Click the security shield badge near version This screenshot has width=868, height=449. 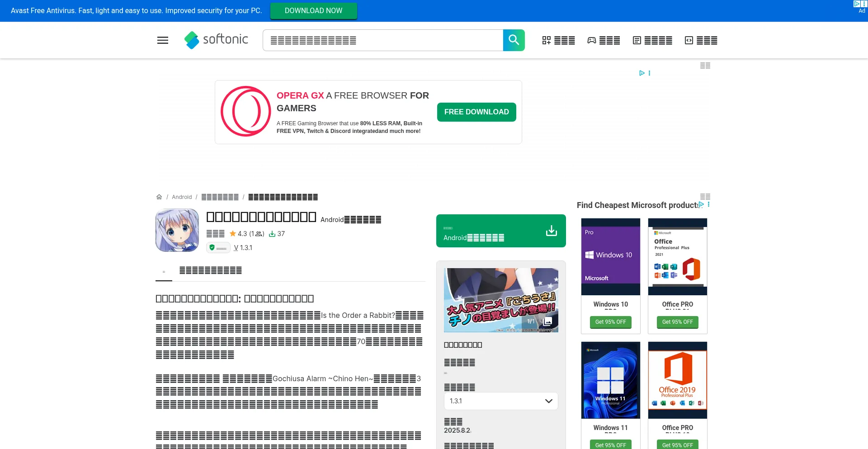click(x=218, y=248)
